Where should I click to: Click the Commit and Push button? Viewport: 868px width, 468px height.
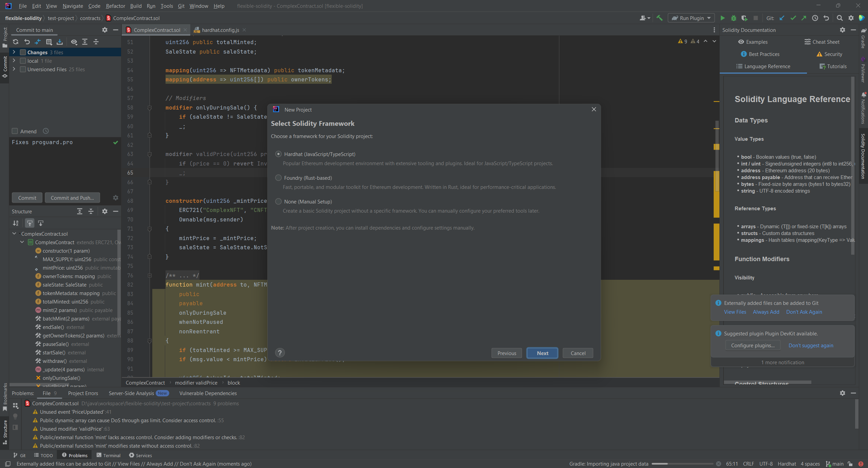[72, 198]
